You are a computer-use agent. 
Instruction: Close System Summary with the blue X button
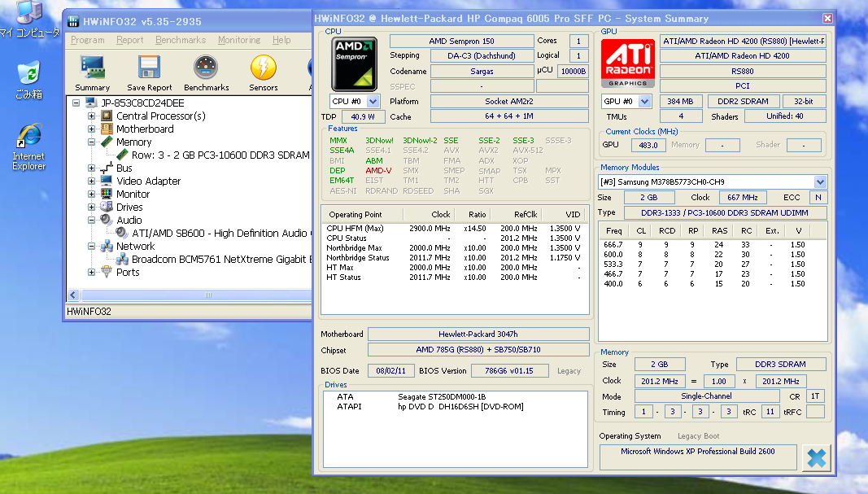tap(817, 457)
